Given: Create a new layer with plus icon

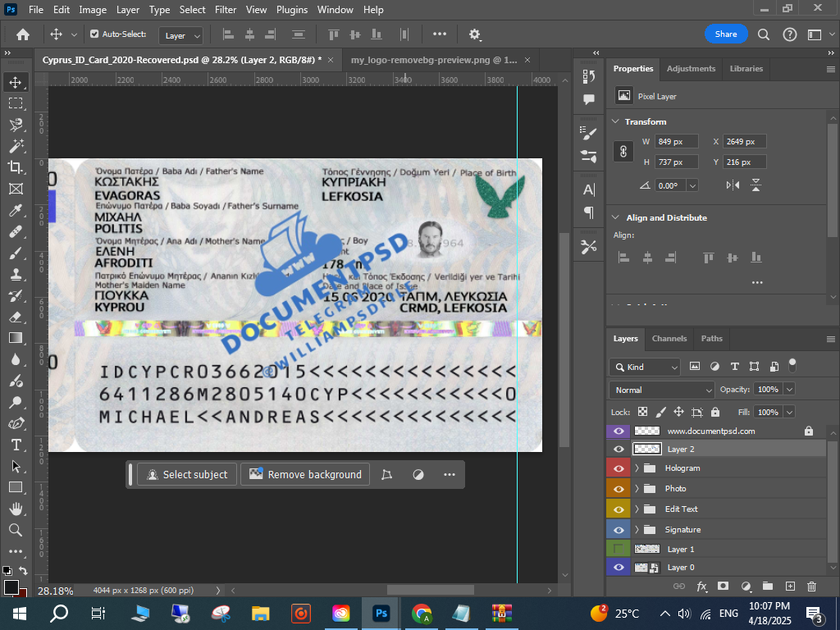Looking at the screenshot, I should pyautogui.click(x=790, y=586).
